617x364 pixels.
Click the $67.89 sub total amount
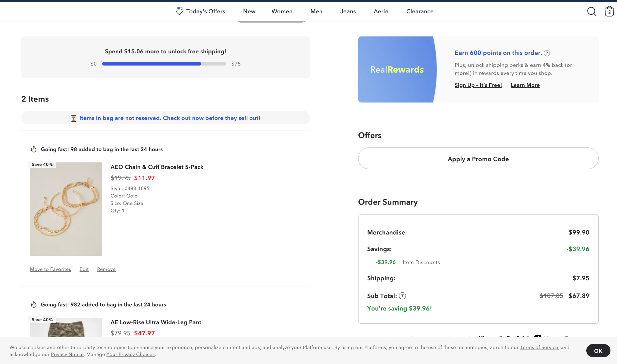point(579,296)
